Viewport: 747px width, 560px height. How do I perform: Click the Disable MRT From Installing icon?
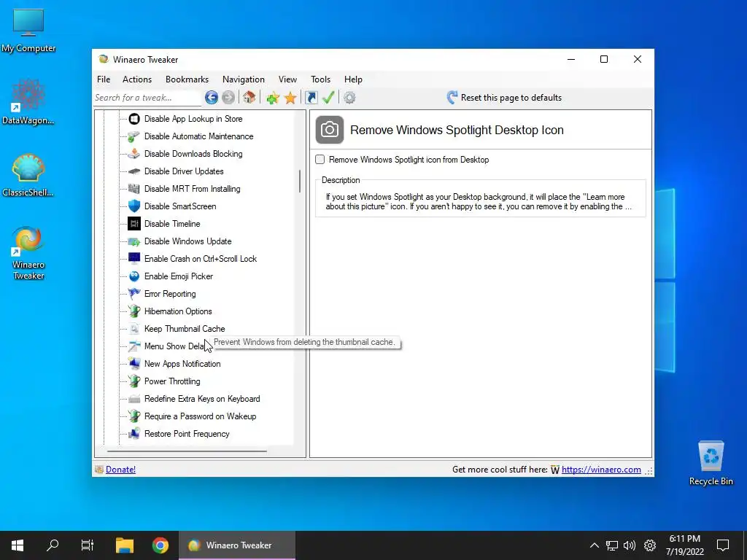tap(134, 189)
